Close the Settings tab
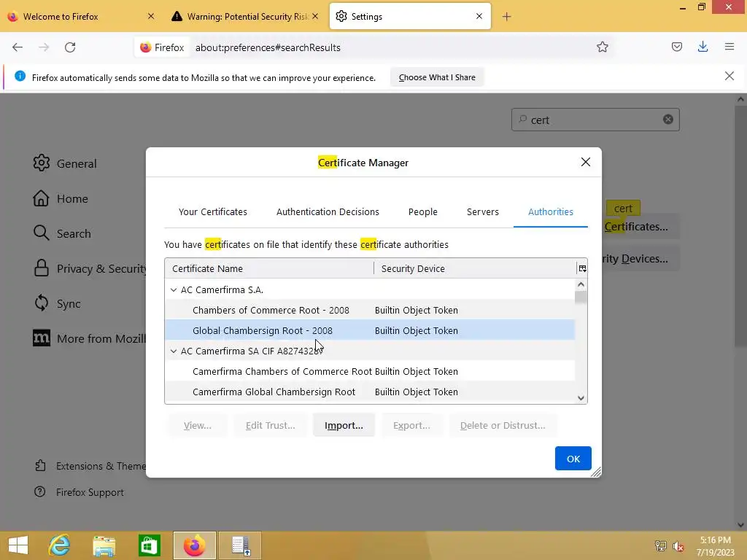Viewport: 747px width, 560px height. (x=479, y=16)
